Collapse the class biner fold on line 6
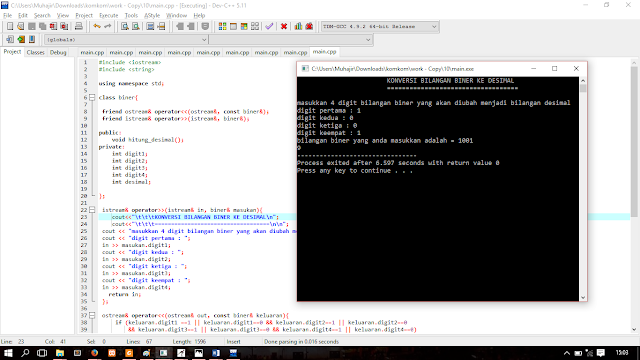640x360 pixels. coord(92,98)
